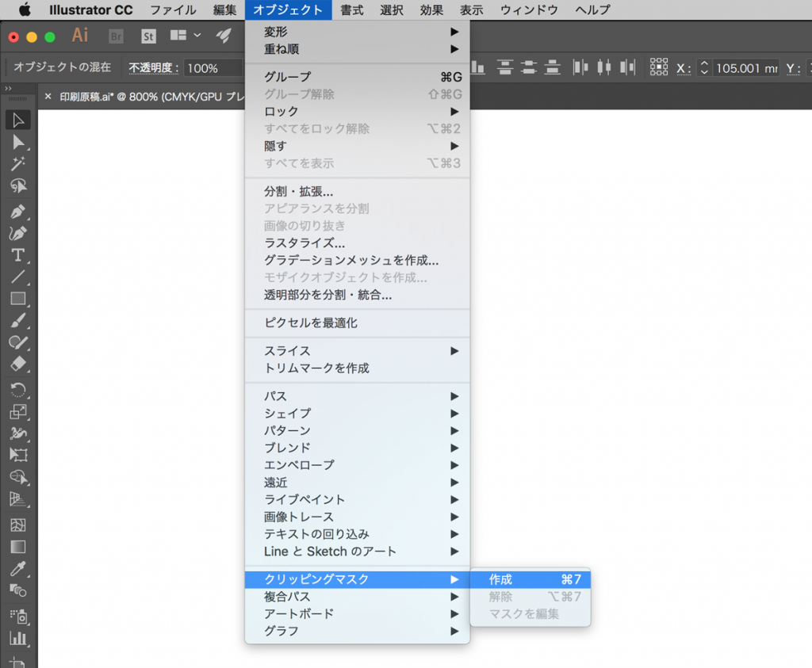Select the Eyedropper tool

18,569
